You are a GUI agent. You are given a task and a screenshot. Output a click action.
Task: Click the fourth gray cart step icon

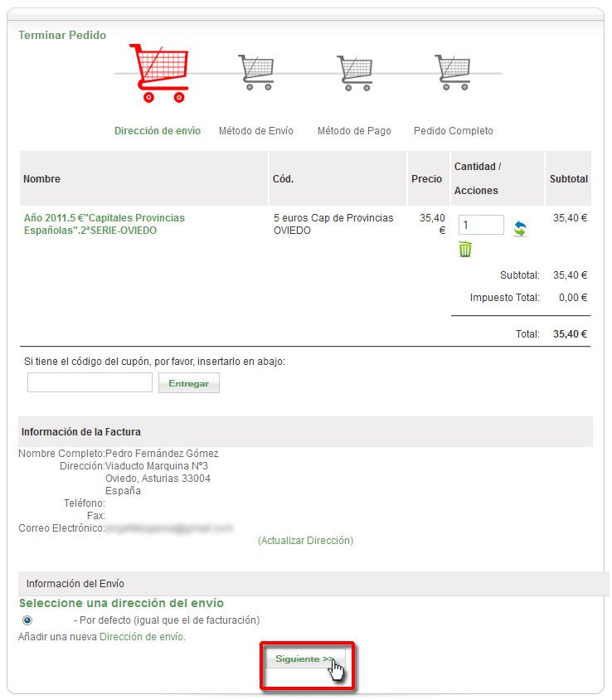[x=452, y=72]
